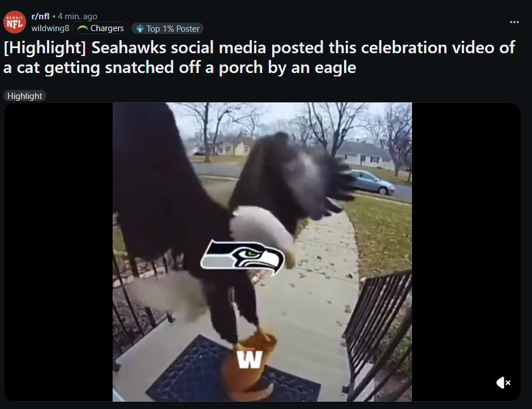Unmute the video with speaker icon
The width and height of the screenshot is (532, 409).
503,383
